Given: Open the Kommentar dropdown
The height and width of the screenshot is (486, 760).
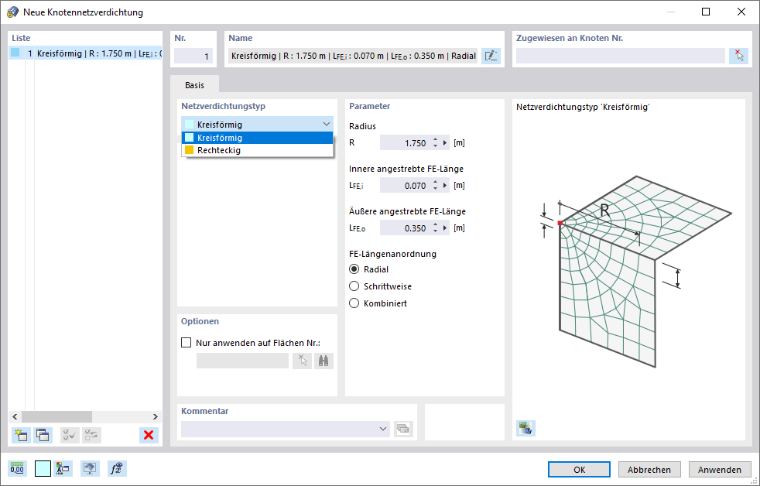Looking at the screenshot, I should (383, 429).
